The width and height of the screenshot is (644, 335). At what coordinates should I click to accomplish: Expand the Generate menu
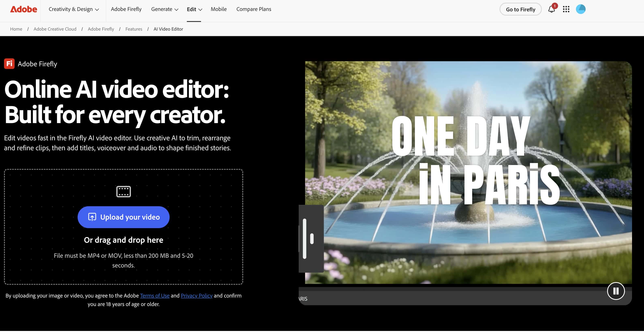(x=165, y=9)
